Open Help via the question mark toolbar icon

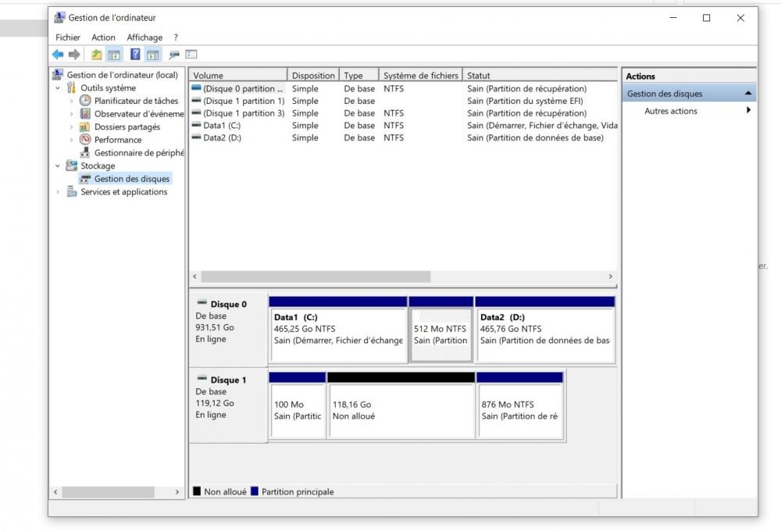click(x=135, y=54)
